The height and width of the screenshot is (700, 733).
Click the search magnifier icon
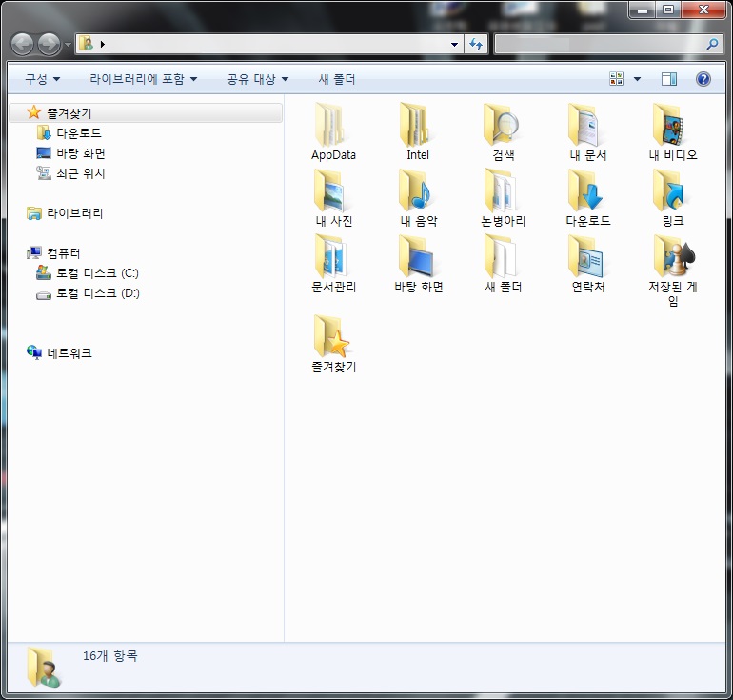[x=712, y=45]
